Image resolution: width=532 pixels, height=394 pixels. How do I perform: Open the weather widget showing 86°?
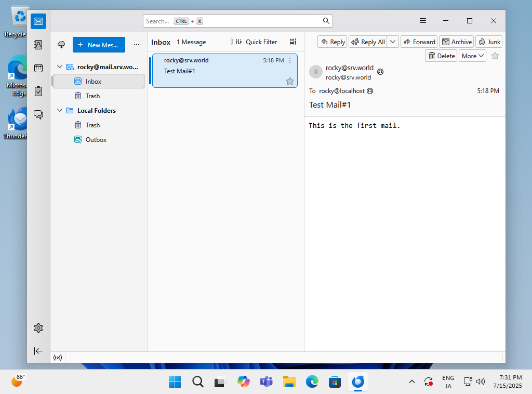tap(18, 381)
